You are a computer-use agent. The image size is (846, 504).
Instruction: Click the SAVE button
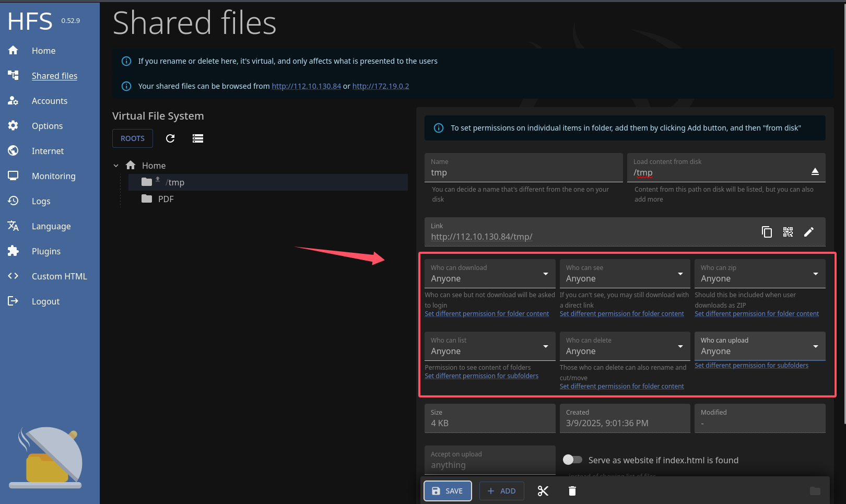click(x=448, y=491)
